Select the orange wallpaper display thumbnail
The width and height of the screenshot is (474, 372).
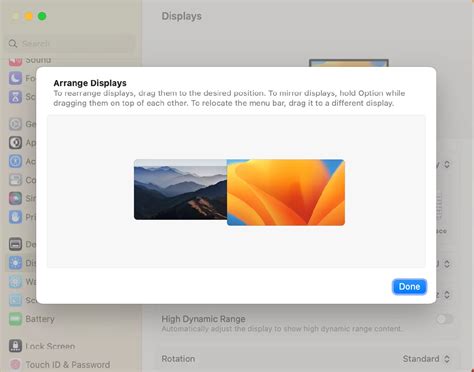pyautogui.click(x=286, y=192)
